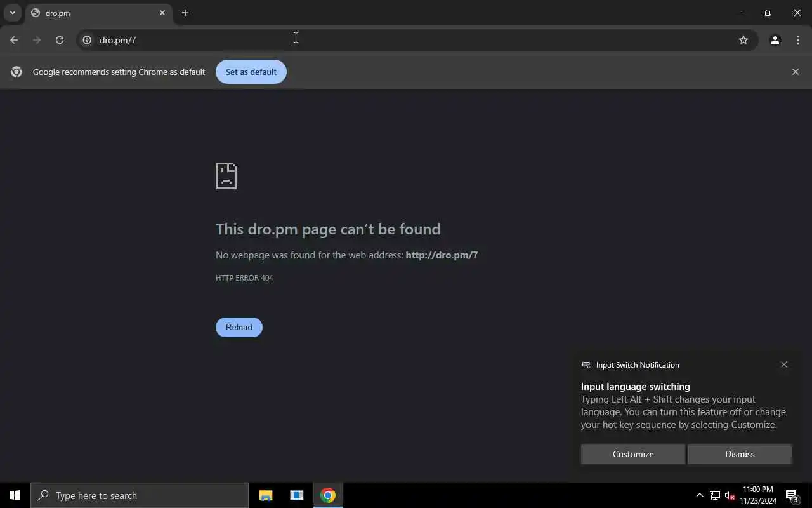The width and height of the screenshot is (812, 508).
Task: Click the Customize button in notification
Action: click(633, 454)
